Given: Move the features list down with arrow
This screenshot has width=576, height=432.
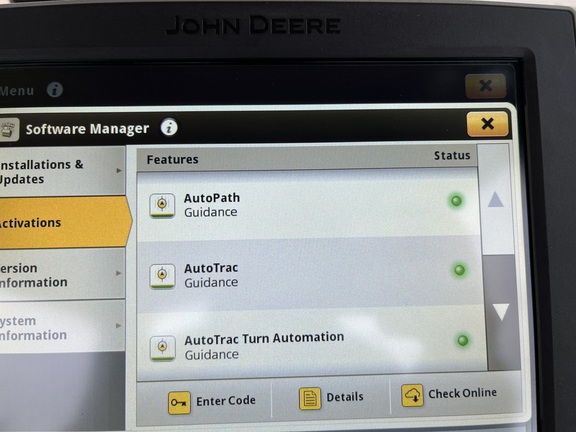Looking at the screenshot, I should 501,312.
